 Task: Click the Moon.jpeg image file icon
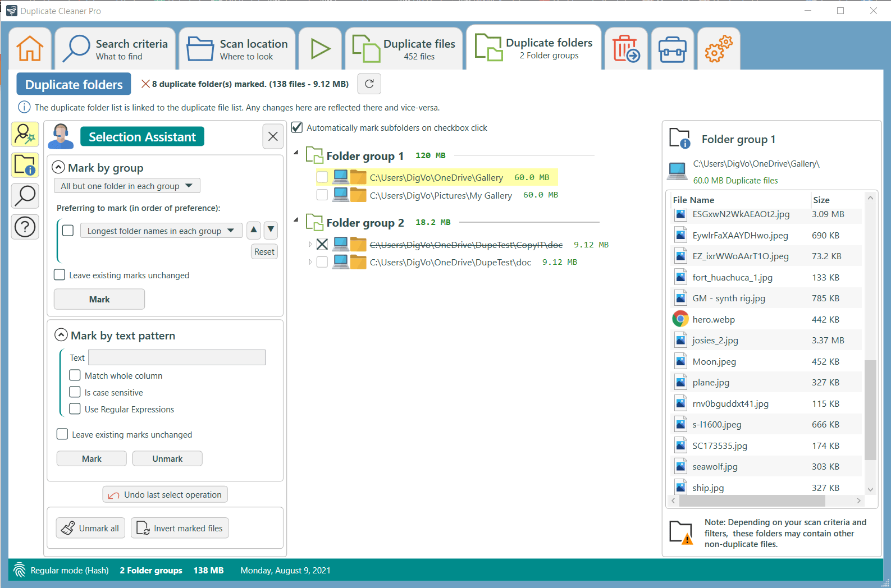click(680, 361)
